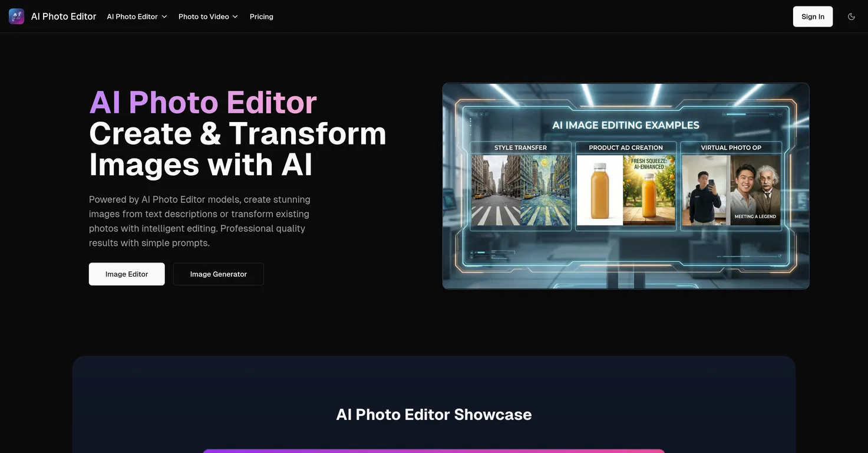The height and width of the screenshot is (453, 868).
Task: Select the mirror selfie photo
Action: coord(705,190)
